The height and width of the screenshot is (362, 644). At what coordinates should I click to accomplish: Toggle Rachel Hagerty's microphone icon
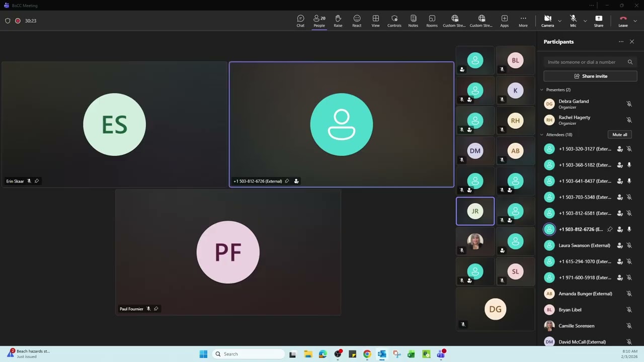pyautogui.click(x=629, y=120)
